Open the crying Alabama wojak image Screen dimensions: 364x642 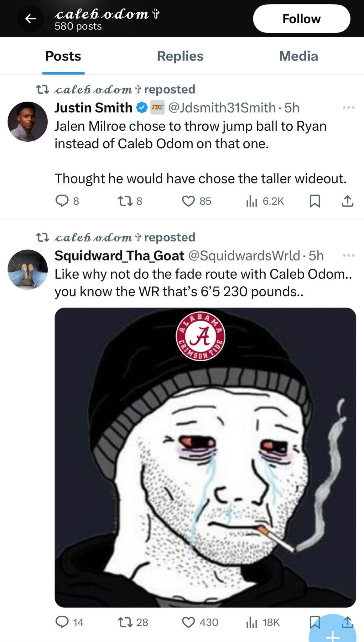coord(205,457)
